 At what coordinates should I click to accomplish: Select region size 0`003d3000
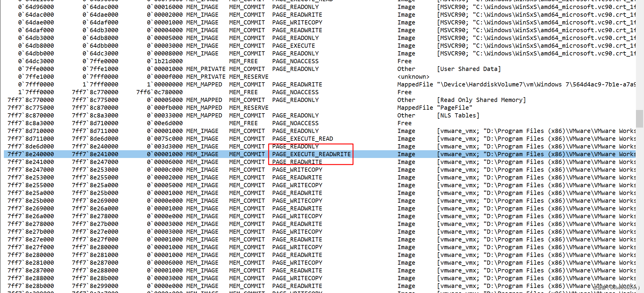tap(165, 146)
